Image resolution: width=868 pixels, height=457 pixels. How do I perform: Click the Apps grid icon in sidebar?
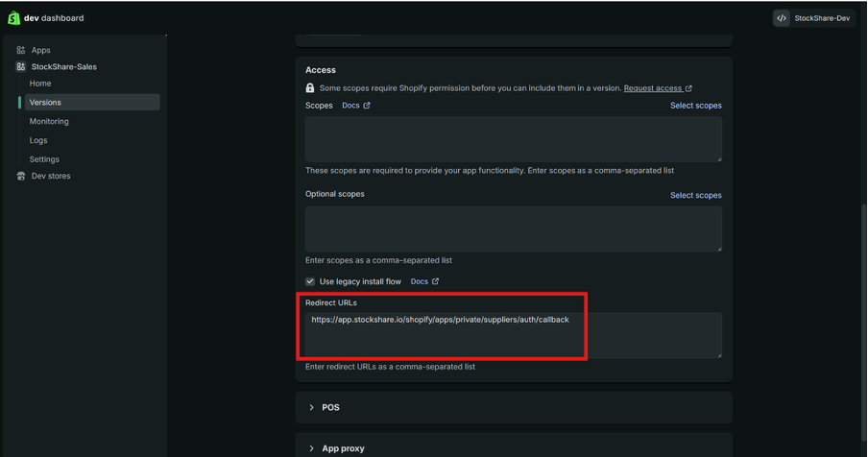pyautogui.click(x=21, y=50)
